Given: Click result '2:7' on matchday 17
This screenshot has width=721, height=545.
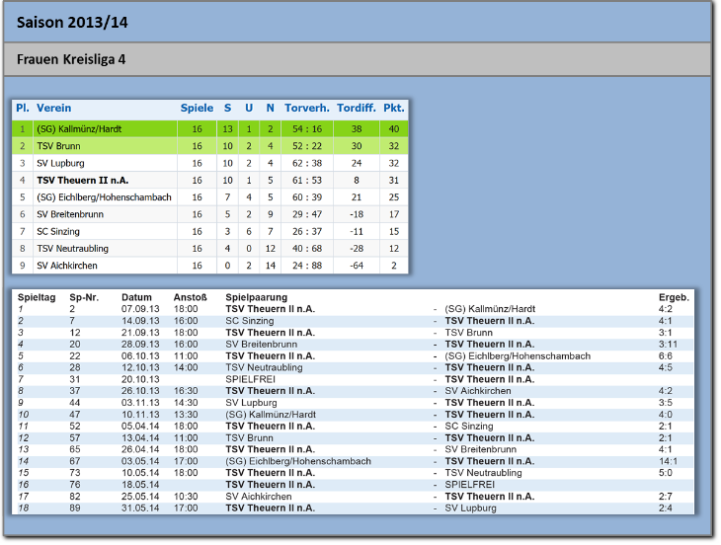Looking at the screenshot, I should point(665,497).
